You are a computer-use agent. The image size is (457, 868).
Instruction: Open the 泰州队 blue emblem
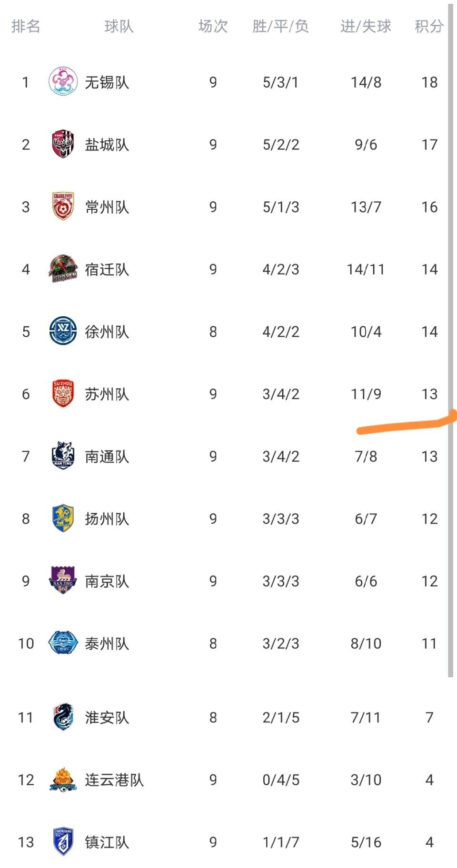[x=63, y=643]
